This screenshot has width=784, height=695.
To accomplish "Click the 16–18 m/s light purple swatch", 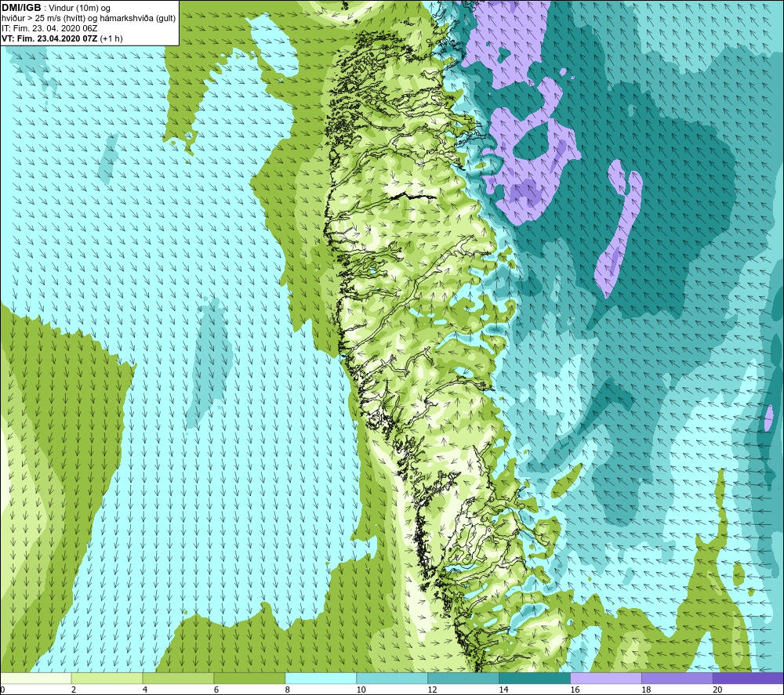I will click(606, 678).
